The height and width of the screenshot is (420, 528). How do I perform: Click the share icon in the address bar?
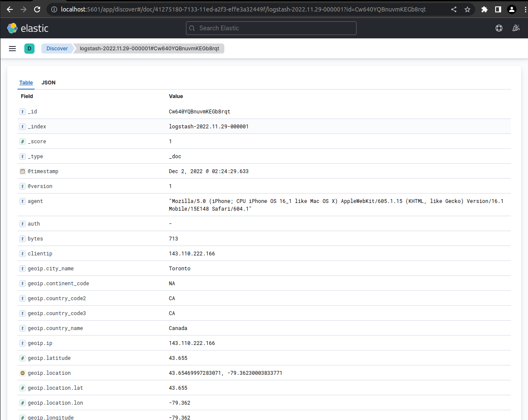pyautogui.click(x=453, y=9)
